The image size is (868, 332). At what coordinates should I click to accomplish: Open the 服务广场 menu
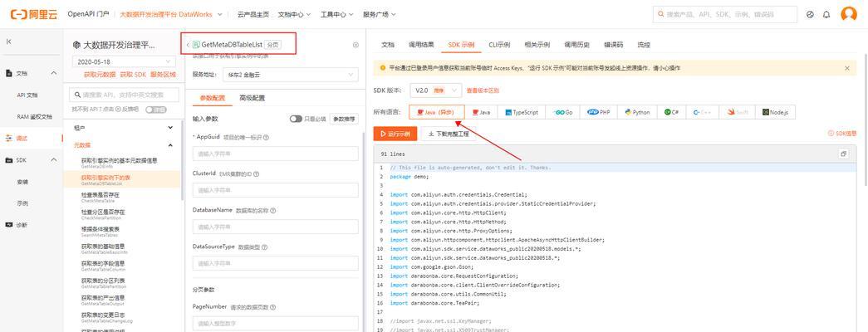tap(380, 14)
